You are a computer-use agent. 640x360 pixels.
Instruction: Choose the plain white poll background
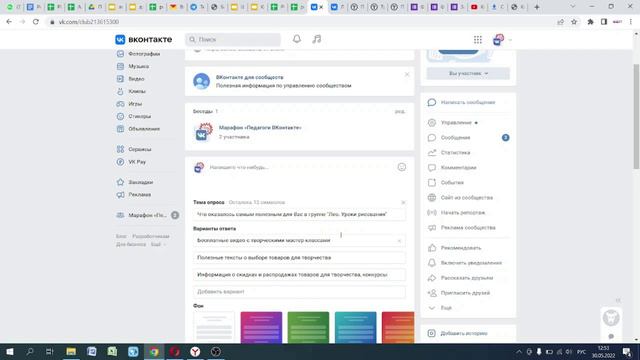[x=214, y=327]
